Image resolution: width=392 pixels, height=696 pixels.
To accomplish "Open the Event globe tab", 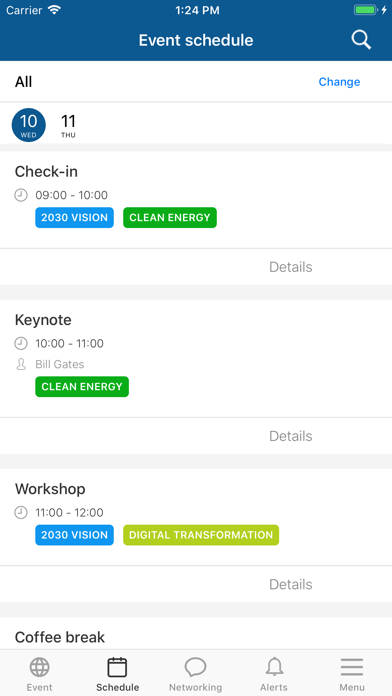I will (x=39, y=674).
